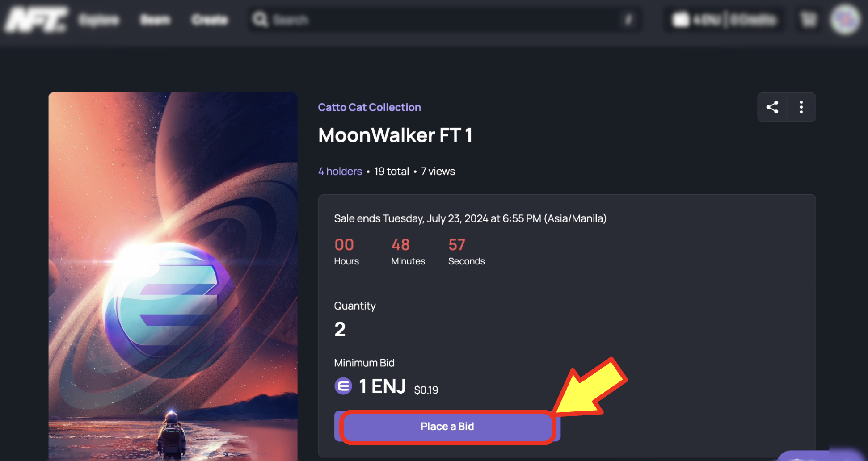This screenshot has width=868, height=461.
Task: Visit the Catto Cat Collection page
Action: [x=369, y=107]
